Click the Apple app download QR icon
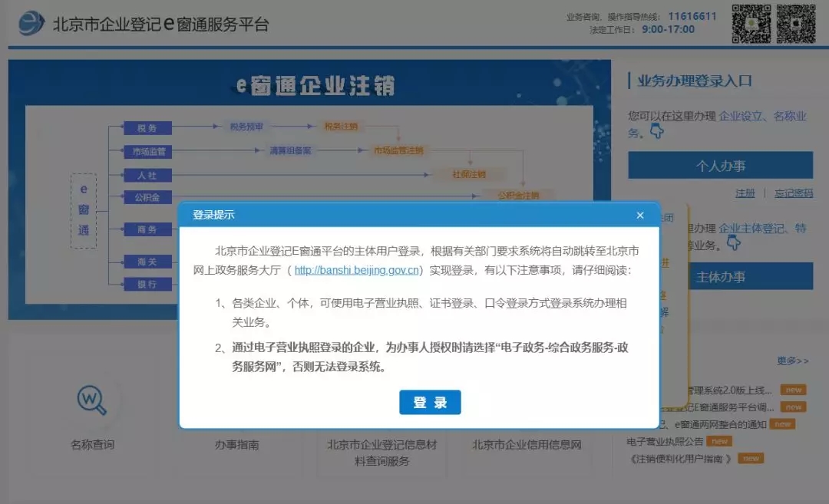 point(799,24)
